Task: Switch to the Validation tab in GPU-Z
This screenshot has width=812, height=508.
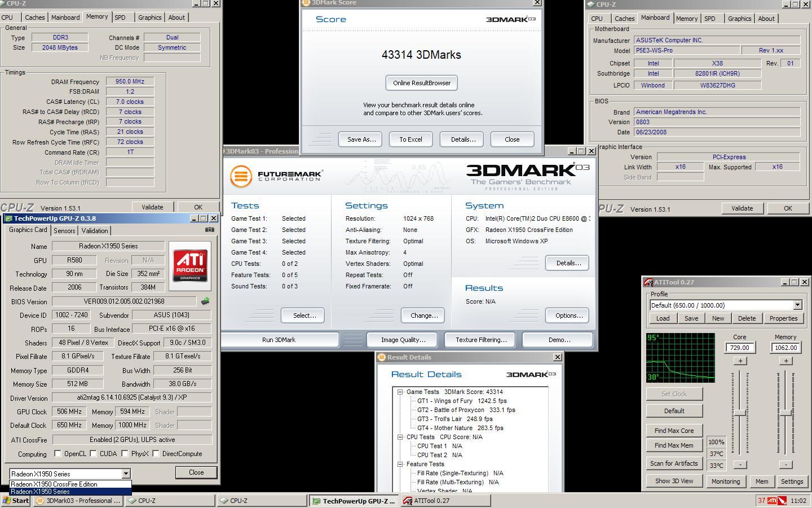Action: point(95,231)
